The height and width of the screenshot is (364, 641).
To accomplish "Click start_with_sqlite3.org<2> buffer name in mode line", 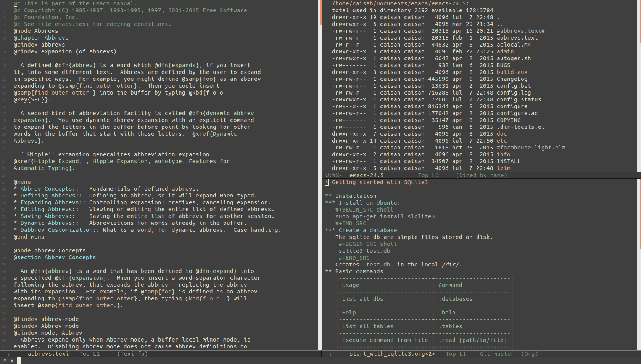I will 392,354.
